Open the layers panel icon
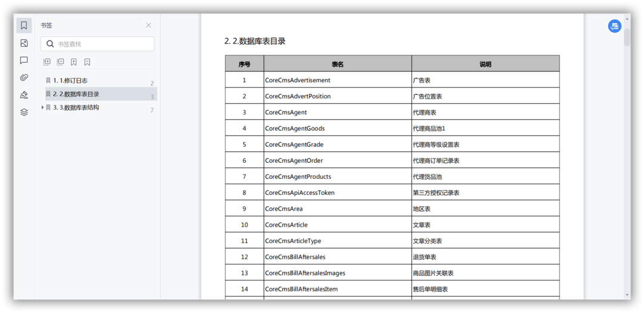 pyautogui.click(x=24, y=112)
